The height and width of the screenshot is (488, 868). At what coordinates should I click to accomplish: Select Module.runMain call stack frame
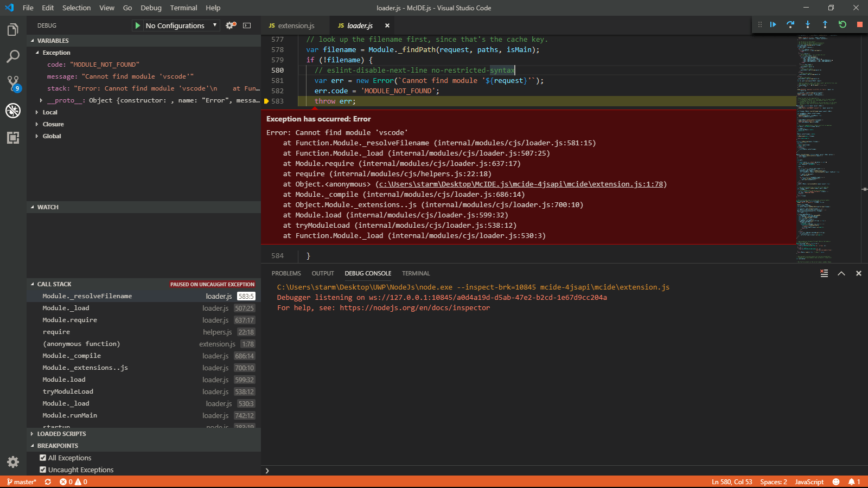tap(144, 415)
